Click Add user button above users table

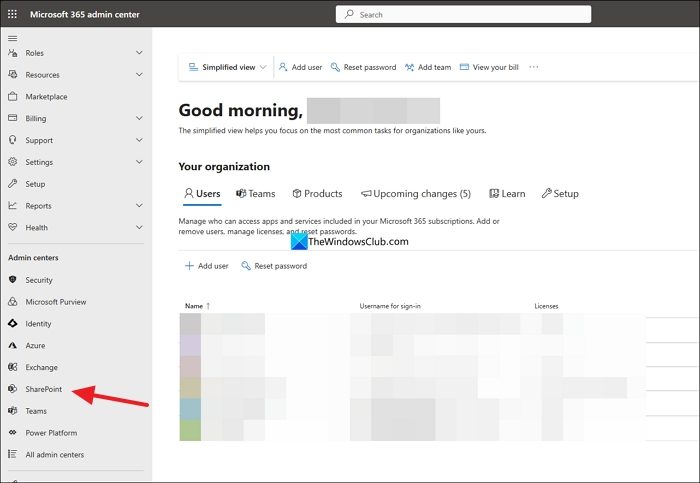pos(207,266)
